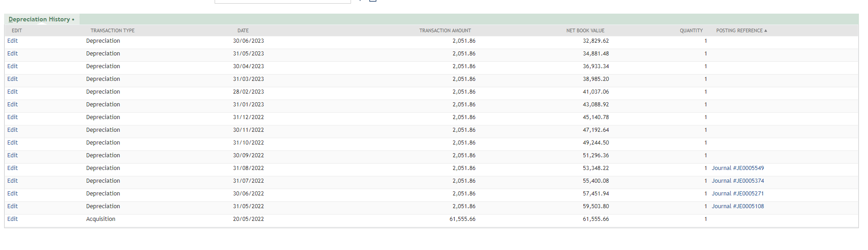Screen dimensions: 868x250
Task: Select net book value 36,933.34
Action: [596, 66]
